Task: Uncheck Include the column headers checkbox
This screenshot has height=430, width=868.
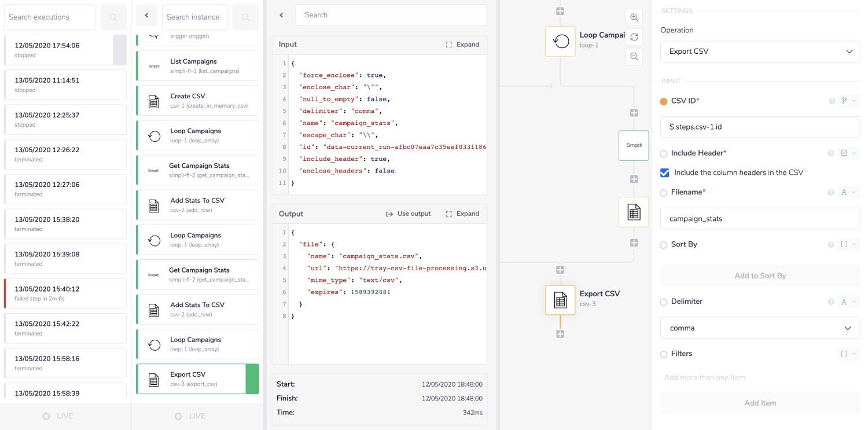Action: (665, 172)
